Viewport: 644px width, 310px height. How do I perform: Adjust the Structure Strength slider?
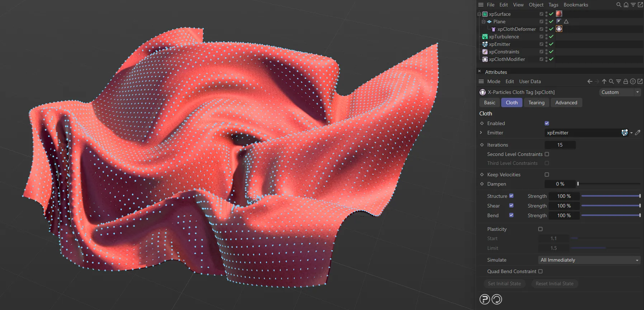611,196
